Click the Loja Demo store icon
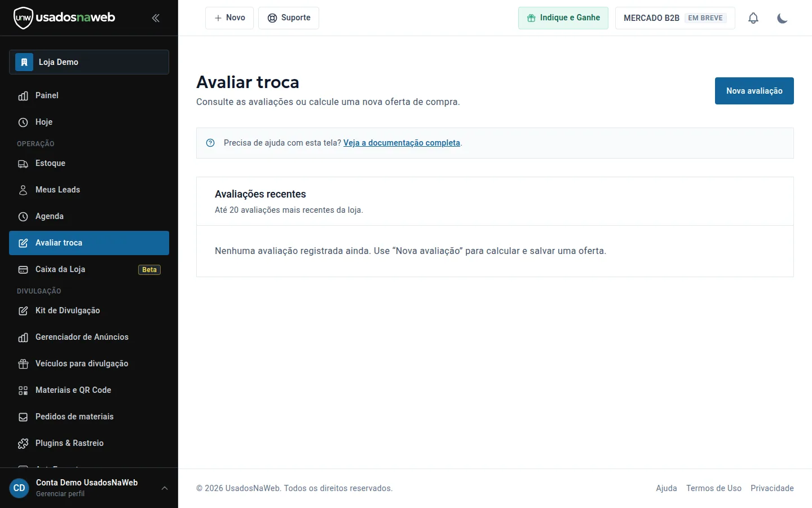The width and height of the screenshot is (812, 508). point(24,62)
